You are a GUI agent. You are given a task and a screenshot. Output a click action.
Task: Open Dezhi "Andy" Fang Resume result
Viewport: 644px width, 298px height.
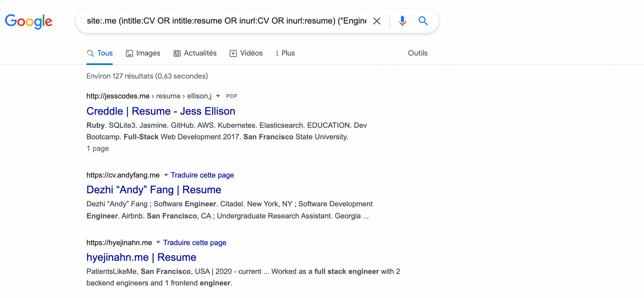154,190
